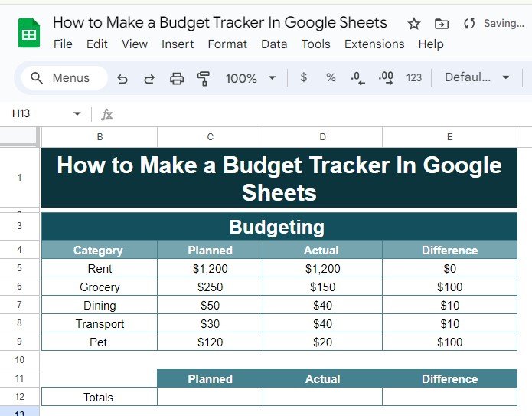Select Transport planned $30 cell

(x=210, y=323)
